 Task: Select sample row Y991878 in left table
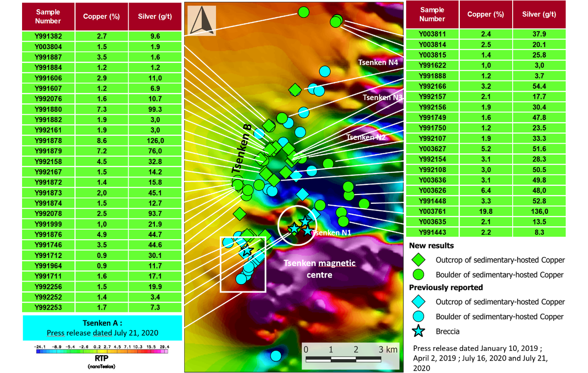102,141
